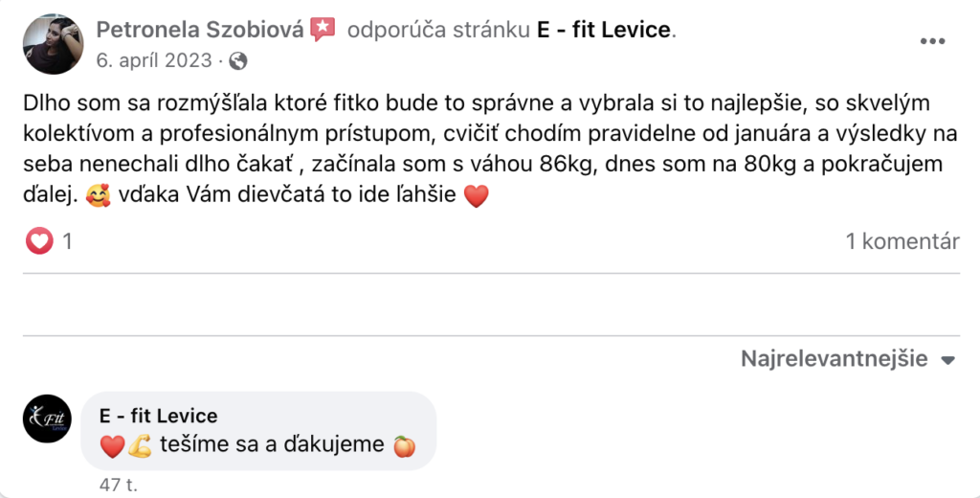Click the E - fit Levice comment author name

[158, 416]
